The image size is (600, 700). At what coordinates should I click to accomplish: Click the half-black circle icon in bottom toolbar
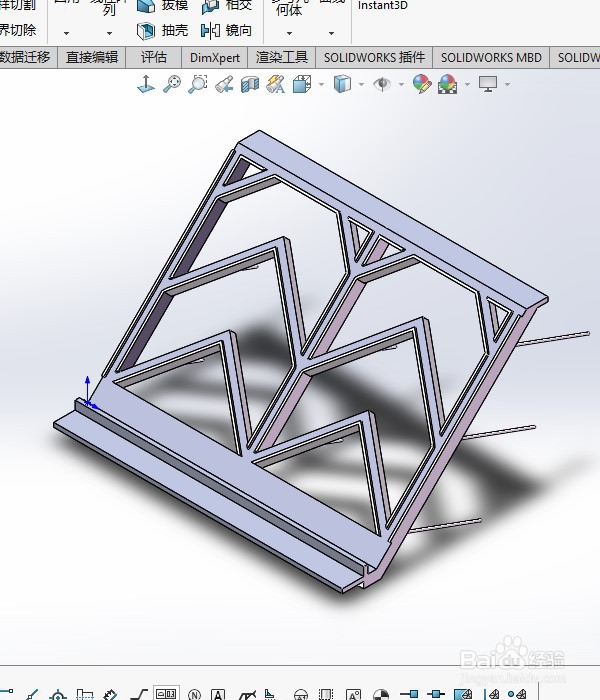coord(381,695)
